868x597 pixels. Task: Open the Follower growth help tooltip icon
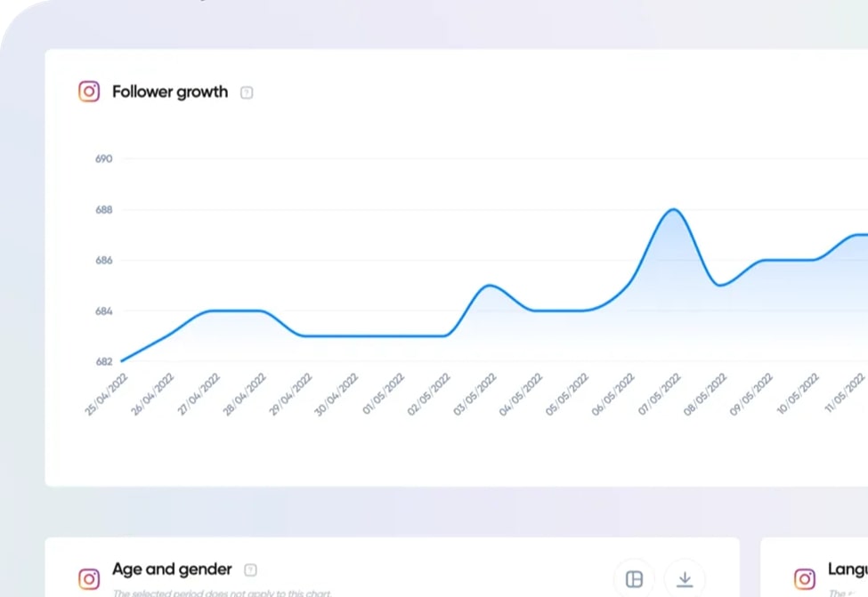point(247,92)
